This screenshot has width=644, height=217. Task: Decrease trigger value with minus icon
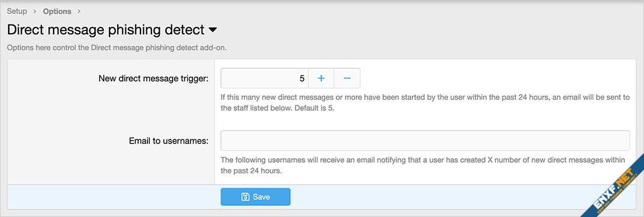[347, 78]
